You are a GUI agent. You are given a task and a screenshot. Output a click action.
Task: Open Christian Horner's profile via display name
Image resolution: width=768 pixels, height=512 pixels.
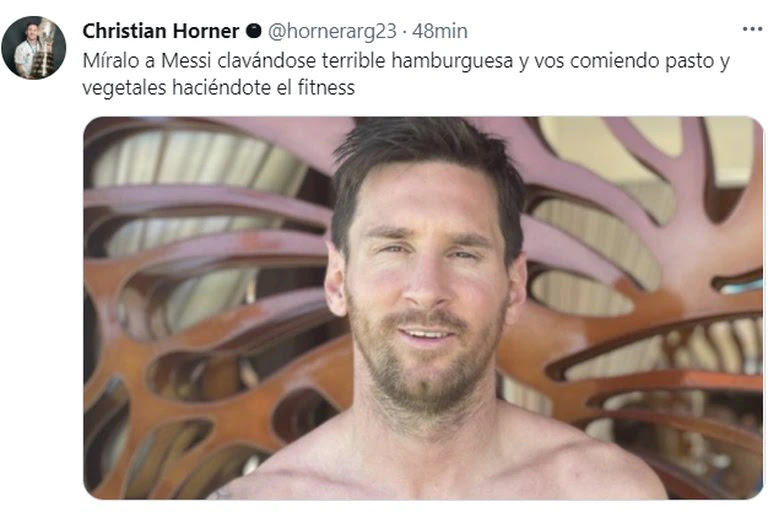161,31
